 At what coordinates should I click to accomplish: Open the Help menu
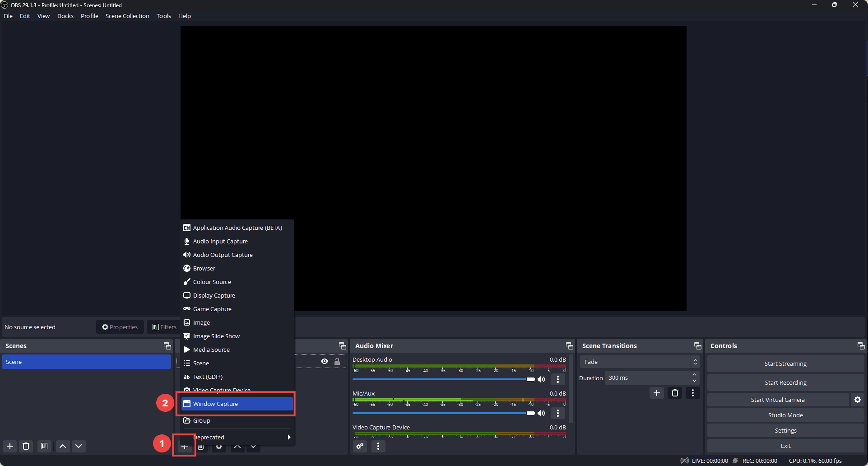point(185,16)
